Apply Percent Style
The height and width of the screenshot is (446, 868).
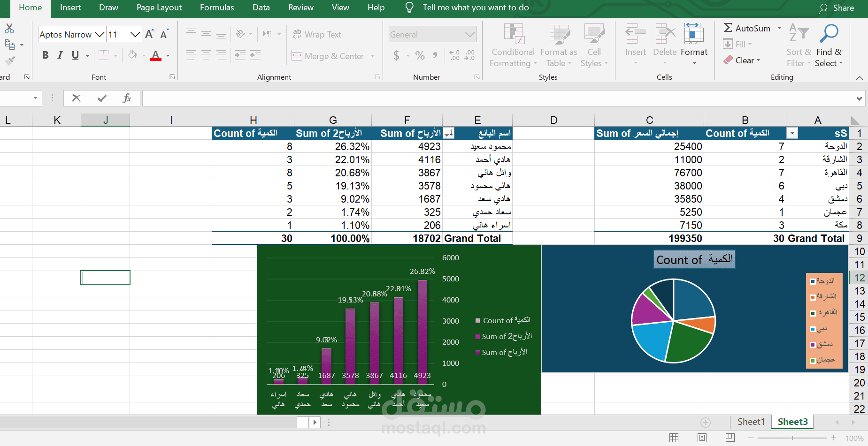click(x=420, y=55)
